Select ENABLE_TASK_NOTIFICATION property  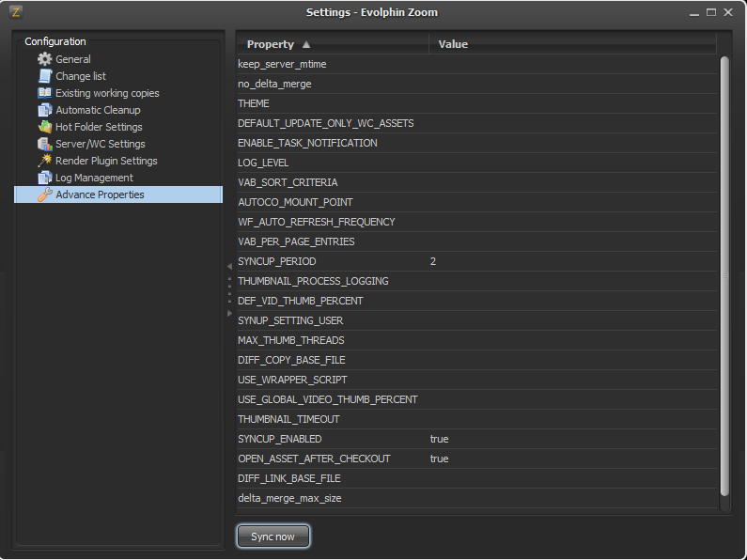[476, 143]
